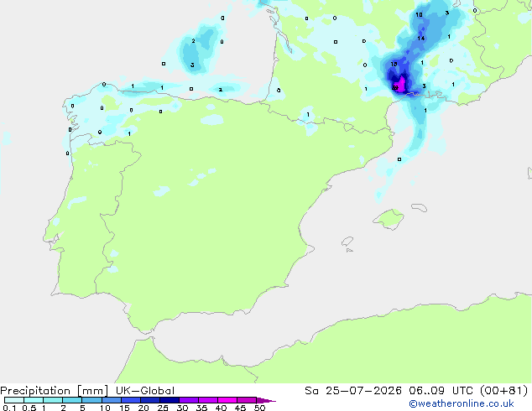
Task: Click the 2–5 mm legend color swatch
Action: tap(72, 400)
